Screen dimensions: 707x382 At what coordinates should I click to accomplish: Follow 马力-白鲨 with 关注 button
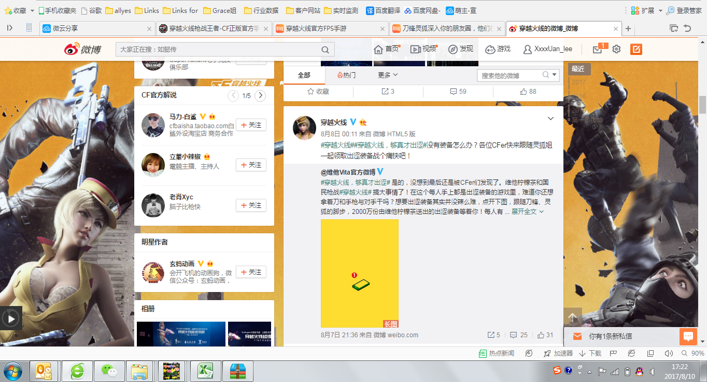(x=251, y=125)
